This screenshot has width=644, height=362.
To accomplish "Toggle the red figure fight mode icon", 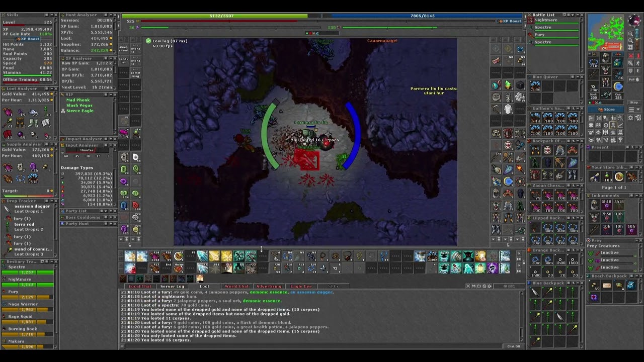I will 638,55.
